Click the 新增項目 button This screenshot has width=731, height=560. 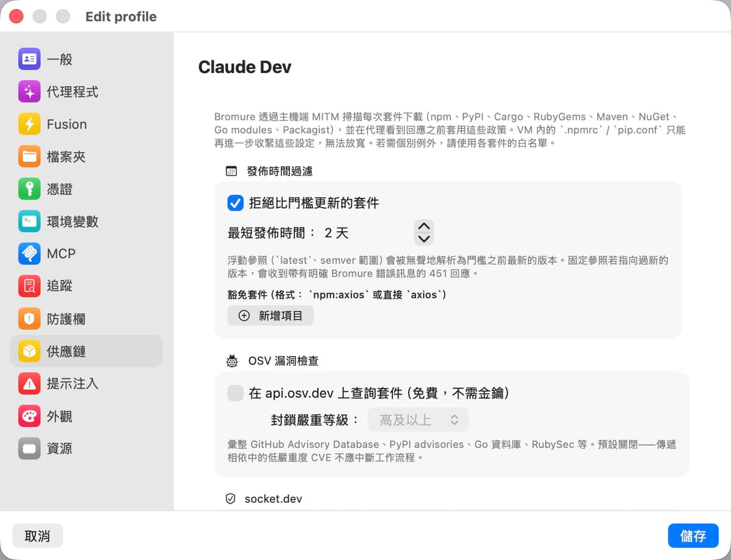point(270,316)
